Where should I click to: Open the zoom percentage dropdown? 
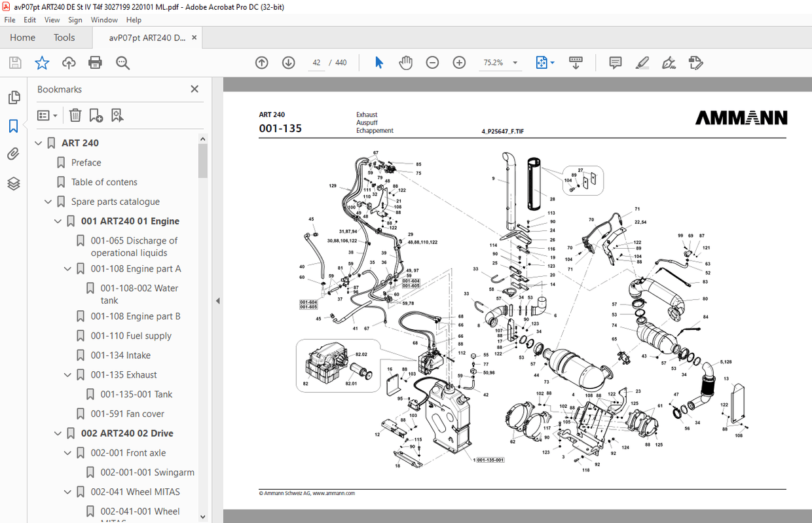pos(515,62)
